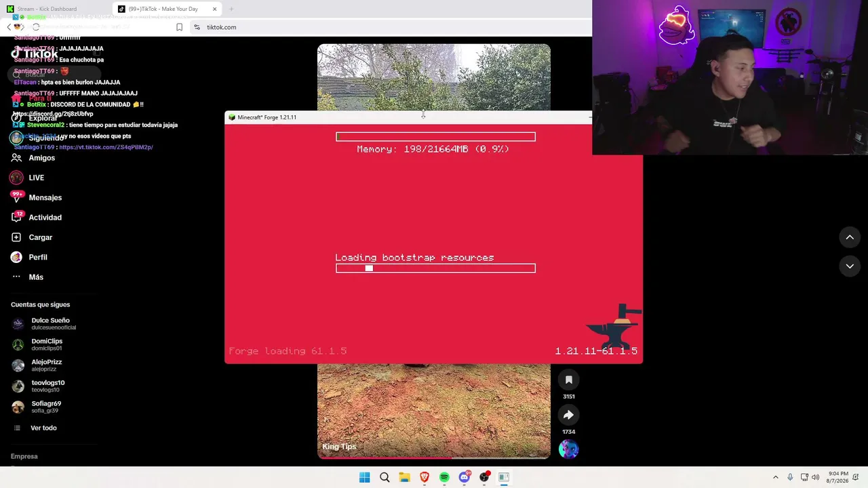Open Perfil from the TikTok sidebar
The width and height of the screenshot is (868, 488).
pos(28,258)
